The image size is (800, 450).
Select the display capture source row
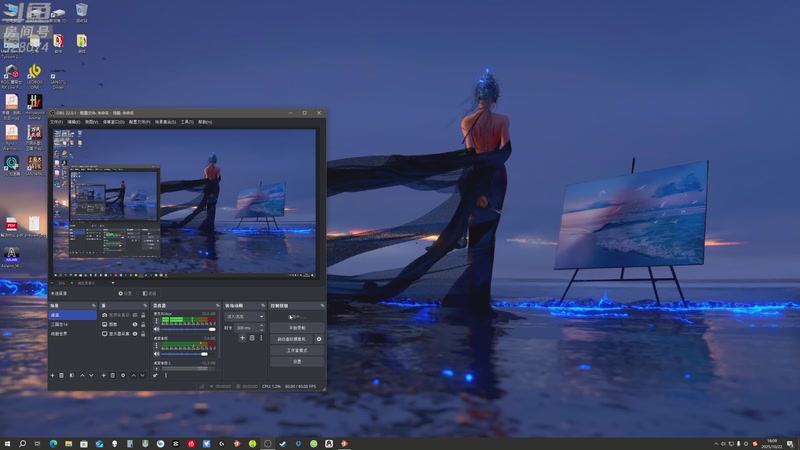124,334
